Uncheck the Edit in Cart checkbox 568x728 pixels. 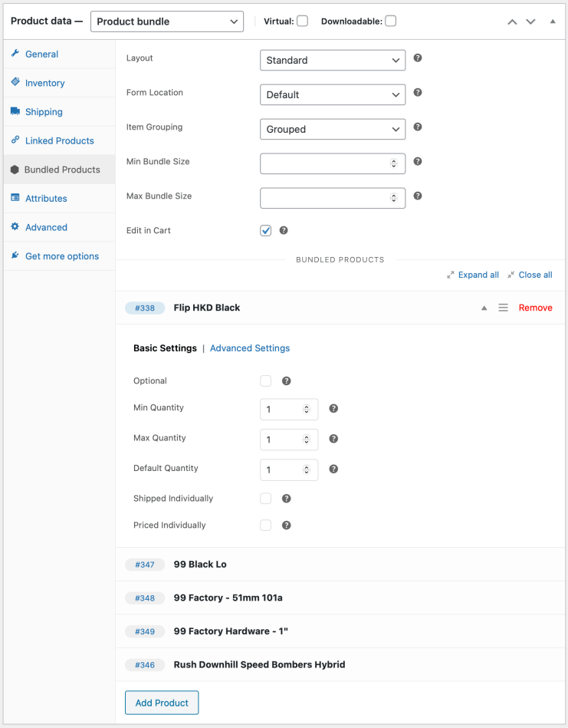pyautogui.click(x=266, y=230)
